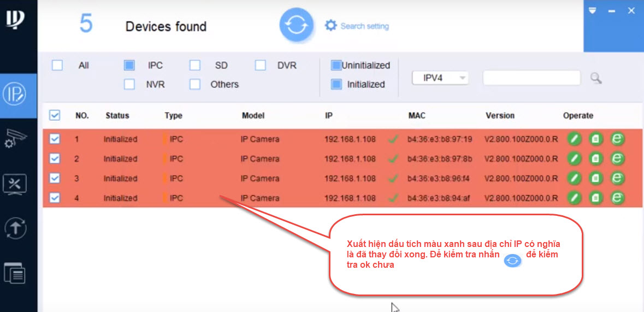This screenshot has width=644, height=312.
Task: Uncheck device row number 3
Action: (55, 178)
